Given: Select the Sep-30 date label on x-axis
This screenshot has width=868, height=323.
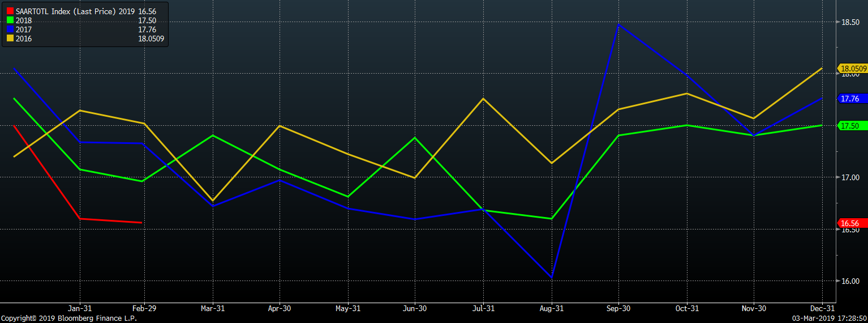Looking at the screenshot, I should (618, 309).
